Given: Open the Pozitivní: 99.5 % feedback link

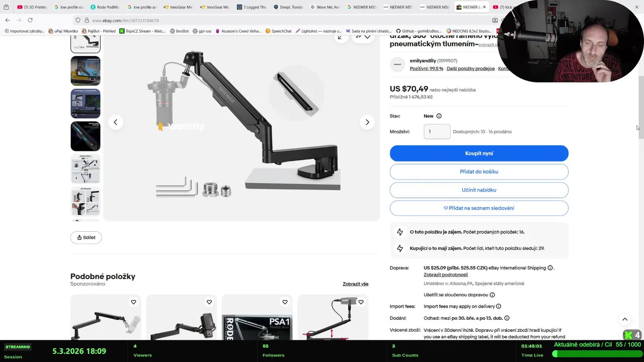Looking at the screenshot, I should [427, 68].
